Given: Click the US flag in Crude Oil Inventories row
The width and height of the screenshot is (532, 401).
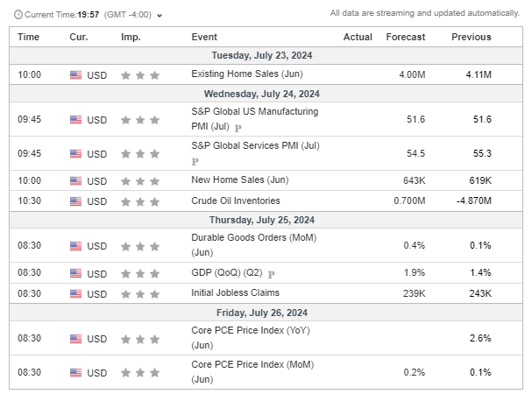Looking at the screenshot, I should click(x=75, y=201).
